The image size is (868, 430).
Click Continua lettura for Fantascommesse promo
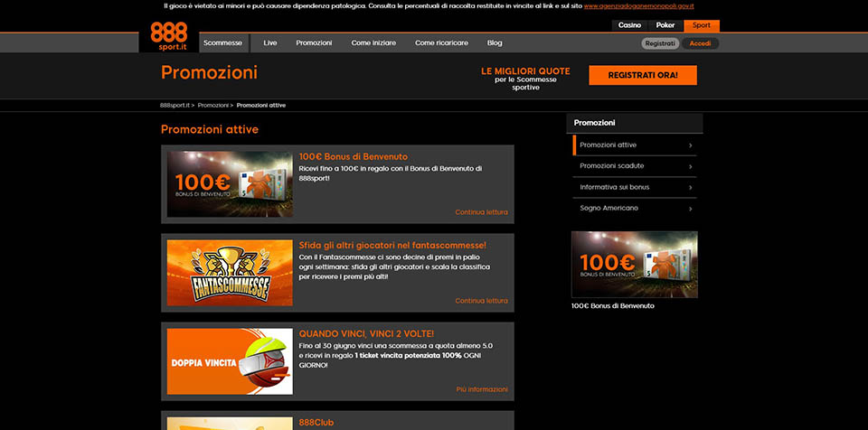[x=481, y=301]
